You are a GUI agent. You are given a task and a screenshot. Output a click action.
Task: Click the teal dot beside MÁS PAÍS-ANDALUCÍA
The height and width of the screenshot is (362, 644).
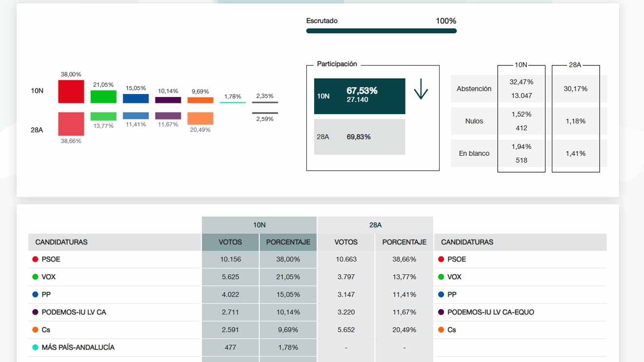(35, 347)
